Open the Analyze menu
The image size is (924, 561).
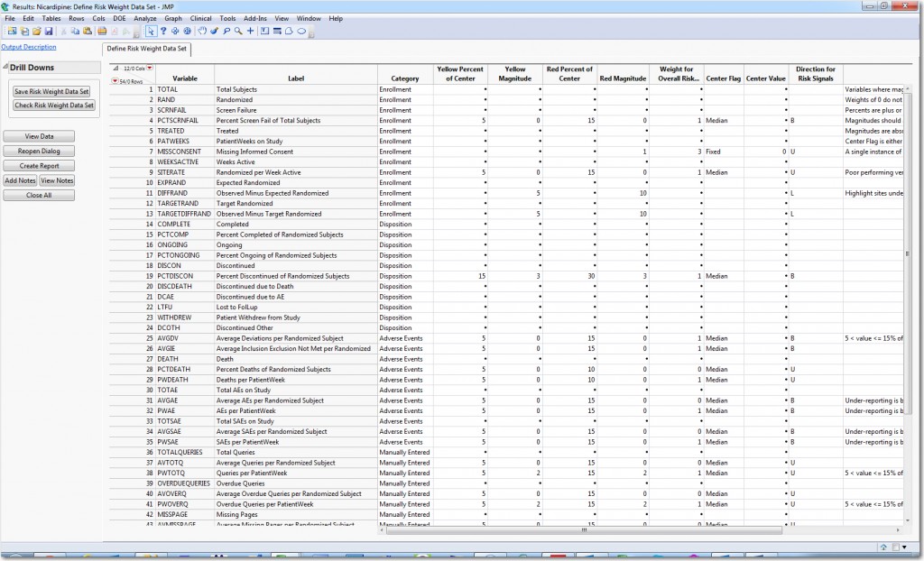click(144, 18)
